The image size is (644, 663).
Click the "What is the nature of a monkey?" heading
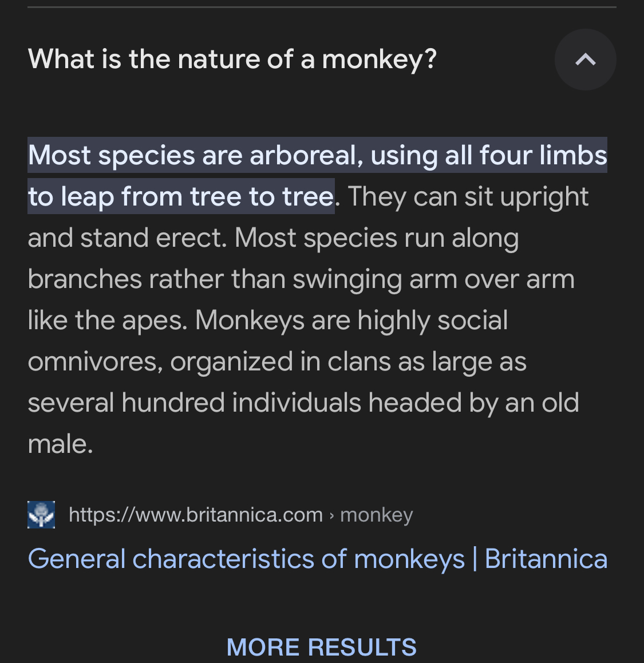pyautogui.click(x=232, y=60)
